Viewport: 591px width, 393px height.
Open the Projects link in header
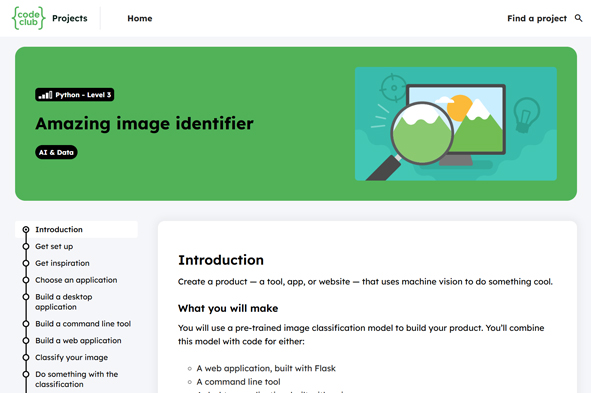point(70,18)
